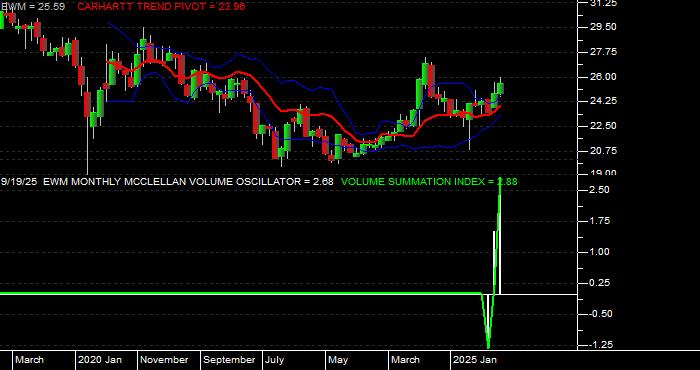The height and width of the screenshot is (370, 700).
Task: Click the 31.25 price axis value
Action: click(x=604, y=3)
